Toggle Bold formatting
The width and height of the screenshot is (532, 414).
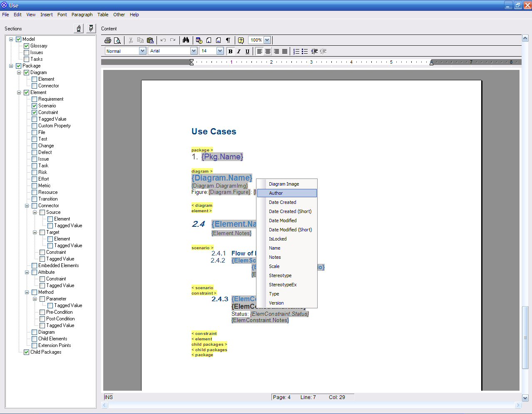tap(230, 51)
